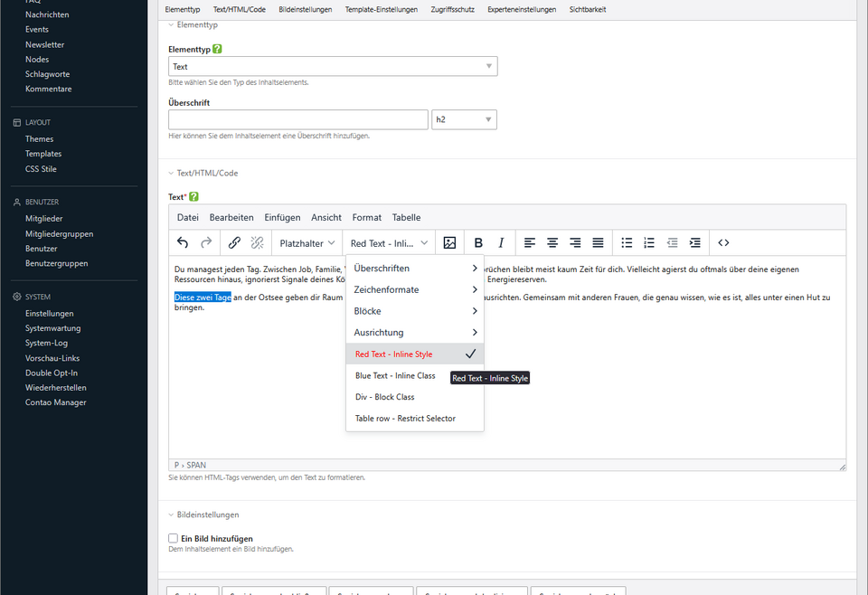
Task: Open the source code view
Action: tap(723, 242)
